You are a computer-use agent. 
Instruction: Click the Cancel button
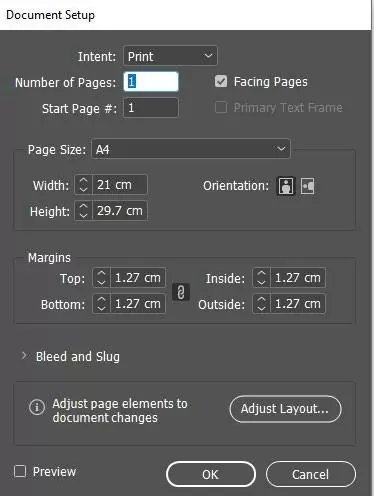coord(311,474)
